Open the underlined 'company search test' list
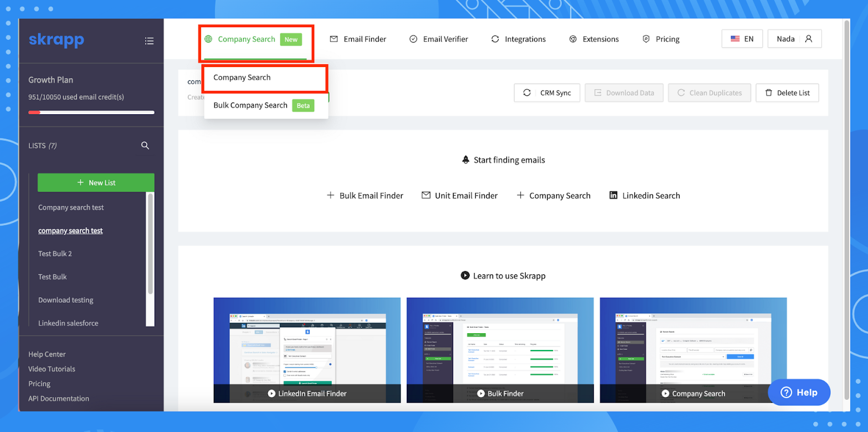This screenshot has height=432, width=868. (x=70, y=231)
